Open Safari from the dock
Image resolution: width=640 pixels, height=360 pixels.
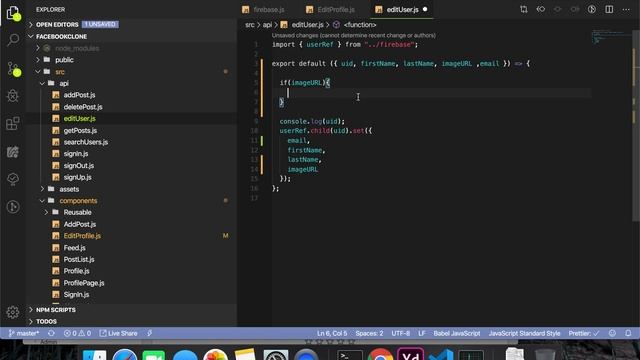click(x=124, y=355)
